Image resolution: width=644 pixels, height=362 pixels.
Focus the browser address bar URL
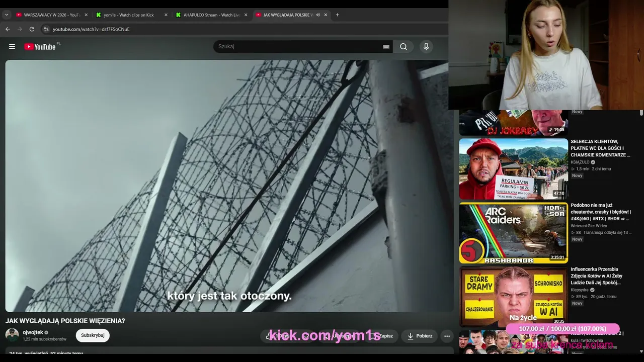point(91,29)
